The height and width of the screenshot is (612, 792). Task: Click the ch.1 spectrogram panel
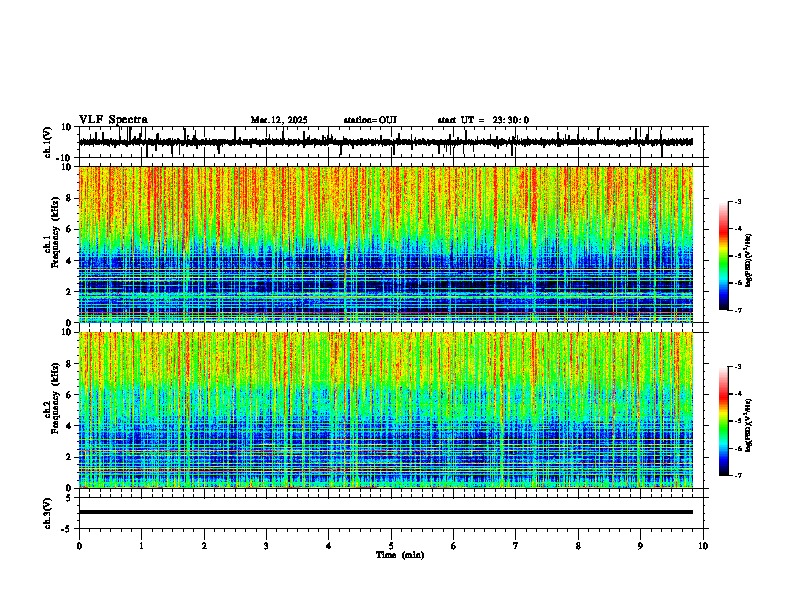[386, 244]
